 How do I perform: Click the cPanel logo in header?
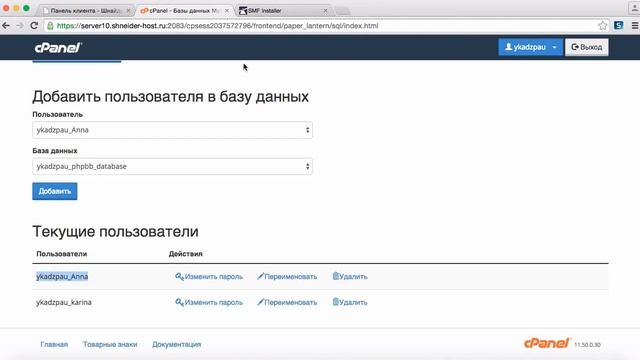(x=58, y=48)
